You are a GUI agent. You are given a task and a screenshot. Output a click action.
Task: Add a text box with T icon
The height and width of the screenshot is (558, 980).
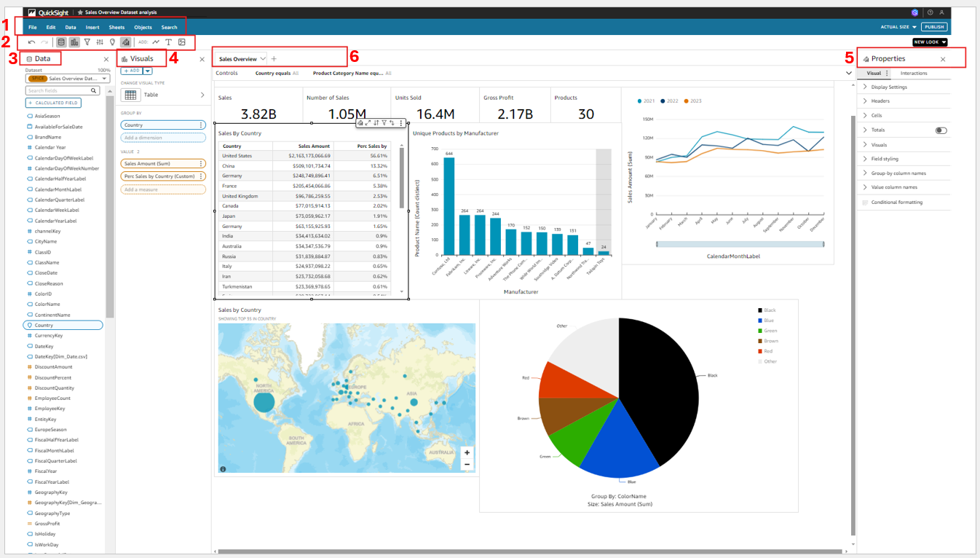[169, 42]
